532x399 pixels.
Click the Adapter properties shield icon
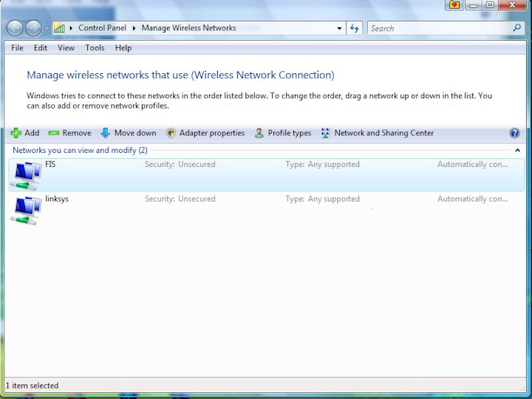coord(171,133)
